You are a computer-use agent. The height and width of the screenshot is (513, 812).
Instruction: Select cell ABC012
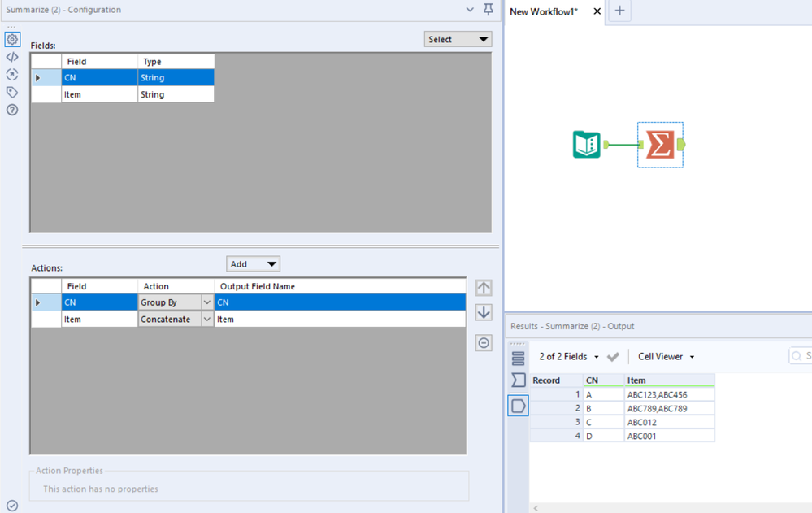coord(670,422)
